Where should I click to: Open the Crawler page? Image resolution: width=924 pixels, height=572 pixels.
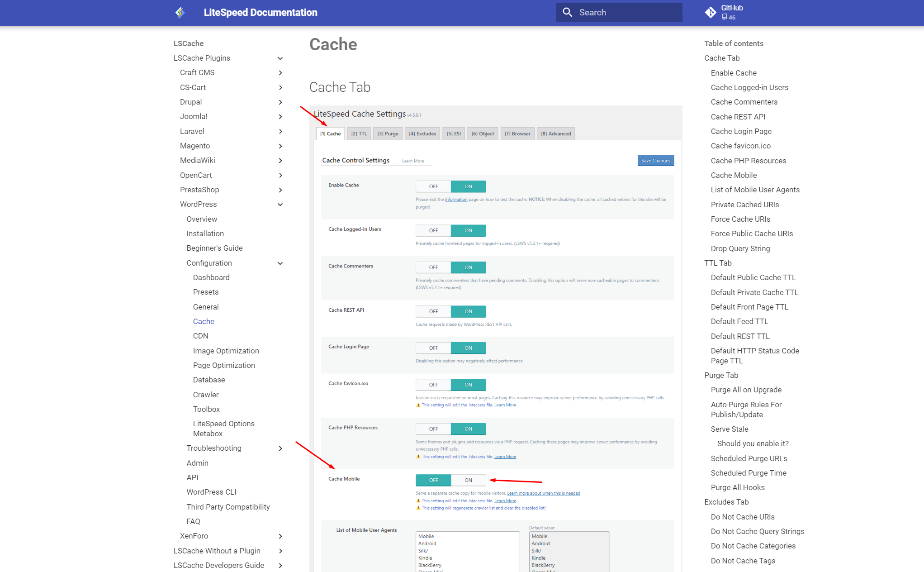[205, 395]
